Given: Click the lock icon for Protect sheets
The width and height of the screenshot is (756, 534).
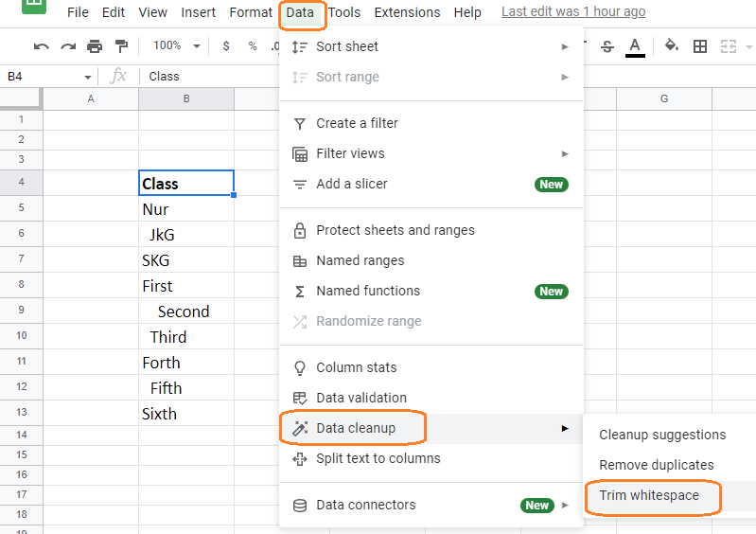Looking at the screenshot, I should click(299, 231).
